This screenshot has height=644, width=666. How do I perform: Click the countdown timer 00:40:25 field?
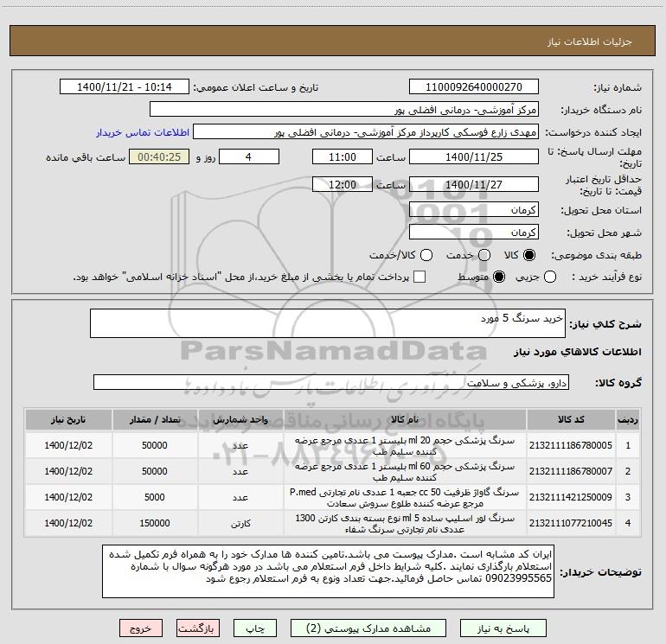coord(159,156)
